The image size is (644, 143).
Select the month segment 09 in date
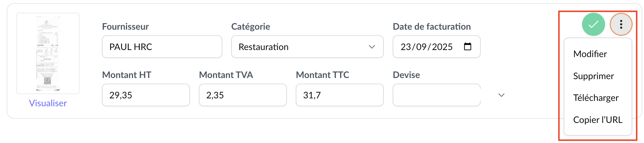pos(421,47)
